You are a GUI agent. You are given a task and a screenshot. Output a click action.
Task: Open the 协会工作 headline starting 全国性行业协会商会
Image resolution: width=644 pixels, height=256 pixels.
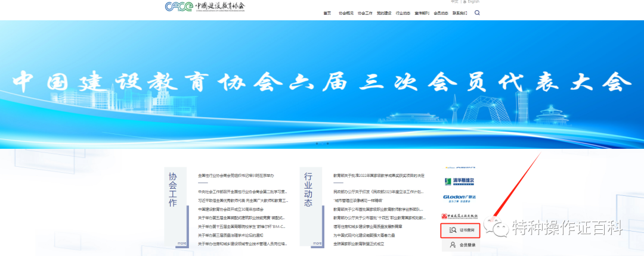(x=236, y=176)
